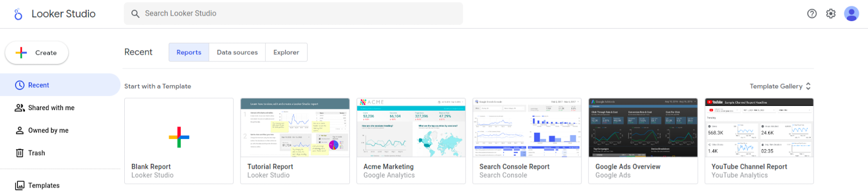Click the search magnifier icon
Screen dimensions: 868x196
point(136,14)
